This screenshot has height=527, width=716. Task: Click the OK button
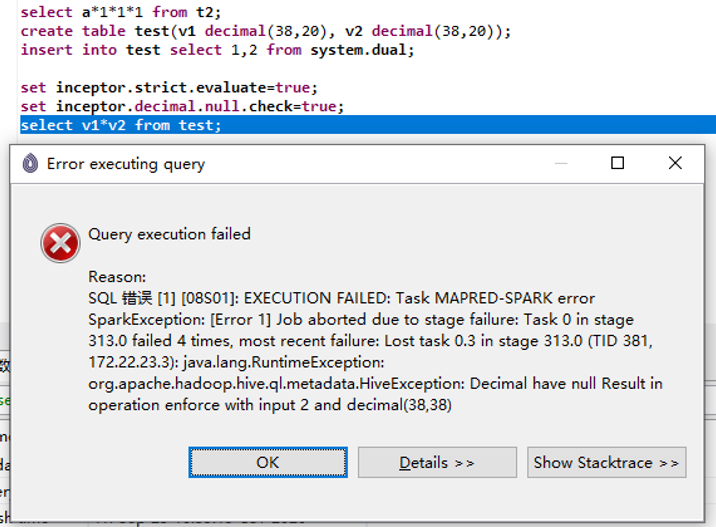[x=267, y=462]
